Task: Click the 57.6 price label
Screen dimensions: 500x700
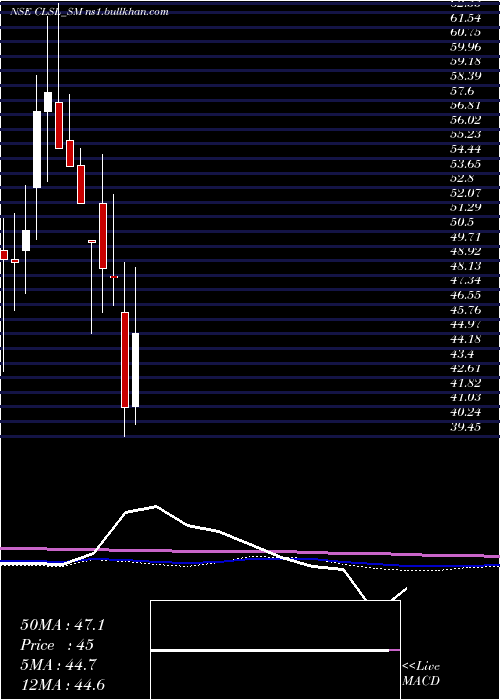Action: [462, 91]
